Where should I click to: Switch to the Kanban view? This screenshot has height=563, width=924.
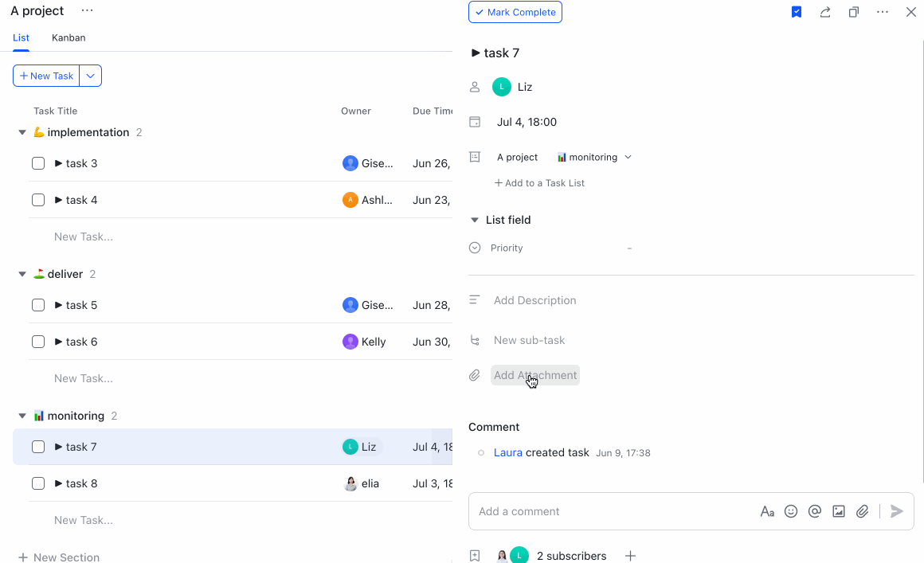(69, 37)
